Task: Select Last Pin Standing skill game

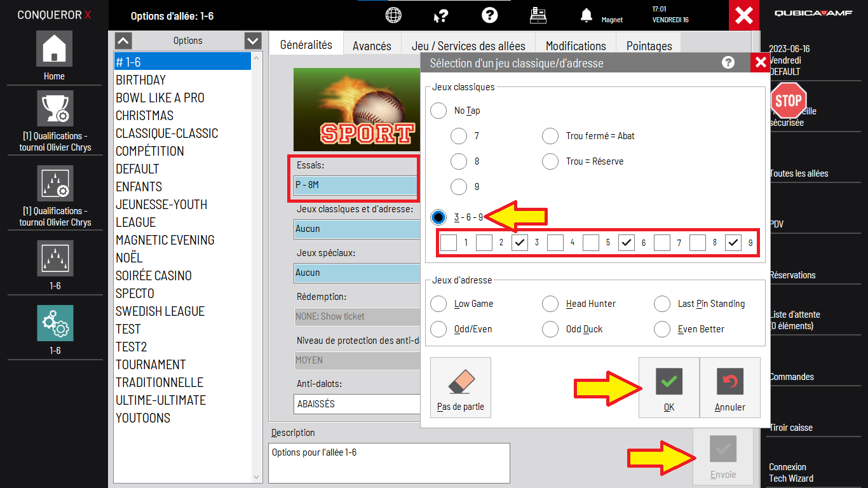Action: [662, 304]
